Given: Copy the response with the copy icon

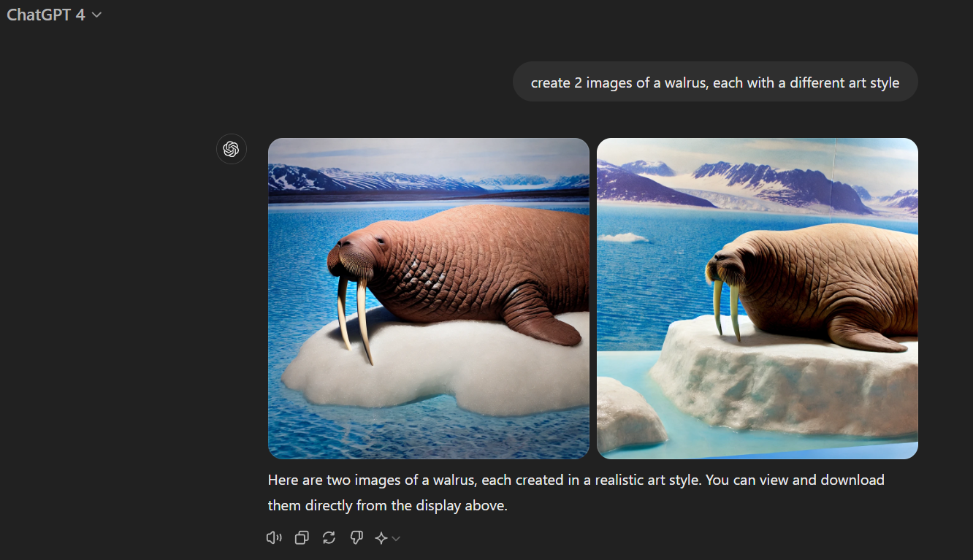Looking at the screenshot, I should pyautogui.click(x=302, y=538).
